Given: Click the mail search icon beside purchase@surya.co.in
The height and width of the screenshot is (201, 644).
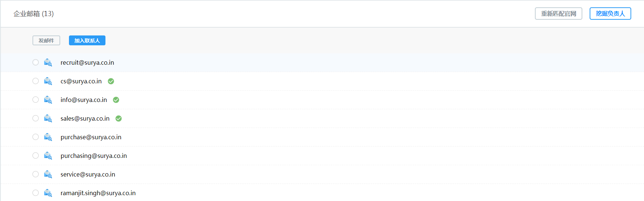Looking at the screenshot, I should tap(48, 137).
